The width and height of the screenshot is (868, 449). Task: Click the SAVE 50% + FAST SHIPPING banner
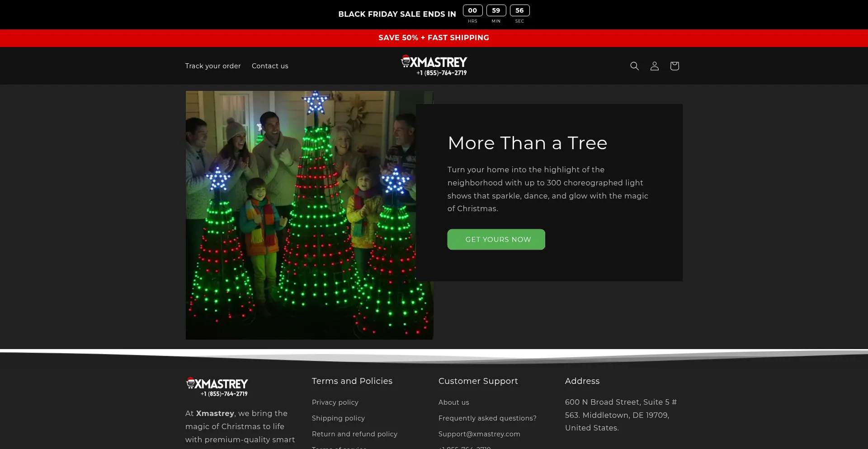tap(434, 38)
